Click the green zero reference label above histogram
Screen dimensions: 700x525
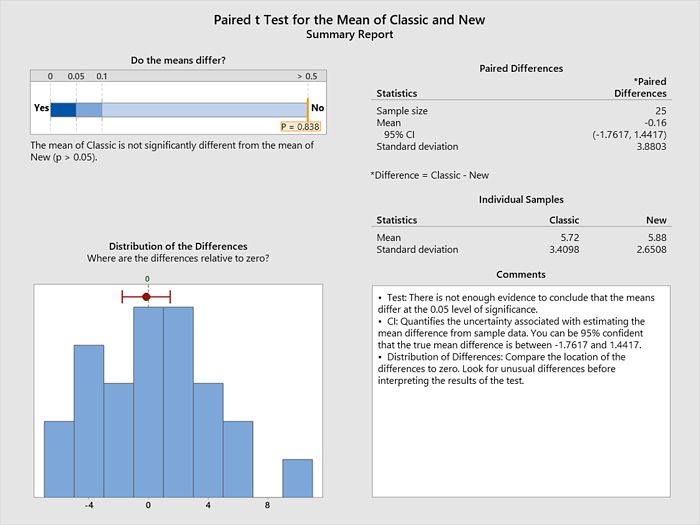click(x=147, y=280)
